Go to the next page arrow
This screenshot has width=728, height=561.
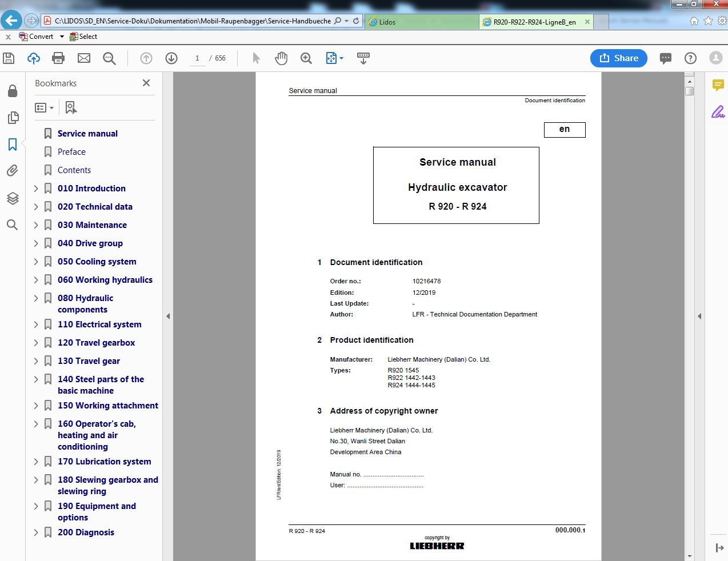pyautogui.click(x=171, y=58)
